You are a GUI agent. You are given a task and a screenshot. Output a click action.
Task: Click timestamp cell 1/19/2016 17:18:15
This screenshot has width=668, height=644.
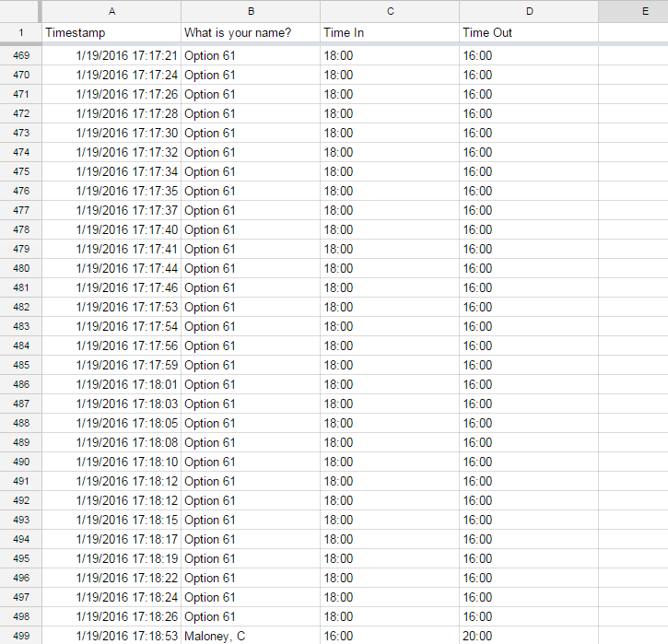pos(111,520)
